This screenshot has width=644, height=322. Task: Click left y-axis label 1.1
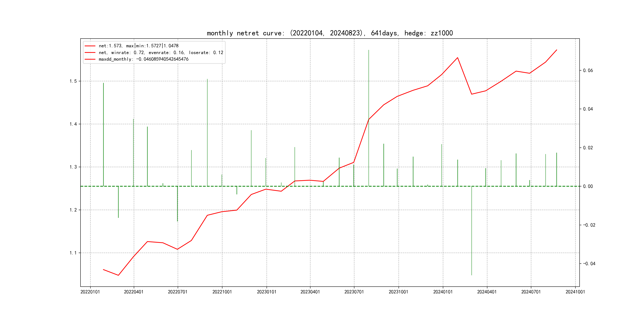pos(73,253)
